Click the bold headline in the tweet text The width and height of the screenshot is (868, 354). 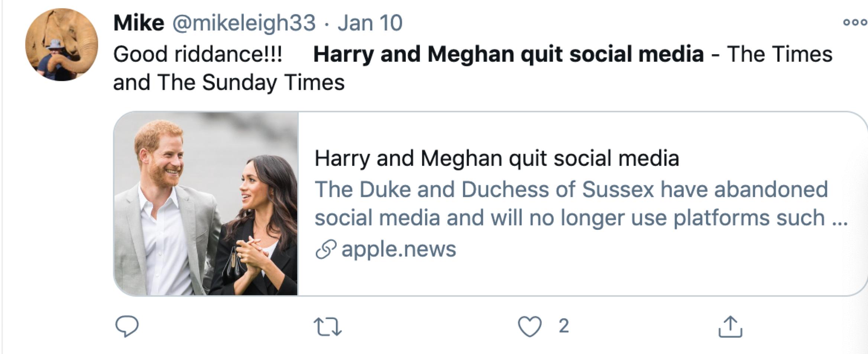tap(508, 54)
